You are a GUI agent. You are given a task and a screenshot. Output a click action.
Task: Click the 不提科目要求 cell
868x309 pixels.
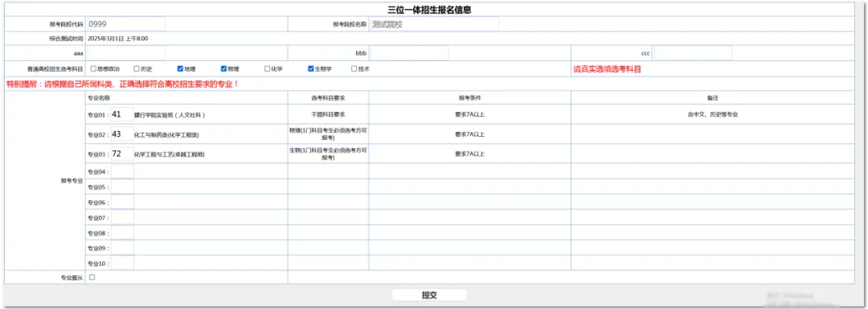click(x=328, y=114)
